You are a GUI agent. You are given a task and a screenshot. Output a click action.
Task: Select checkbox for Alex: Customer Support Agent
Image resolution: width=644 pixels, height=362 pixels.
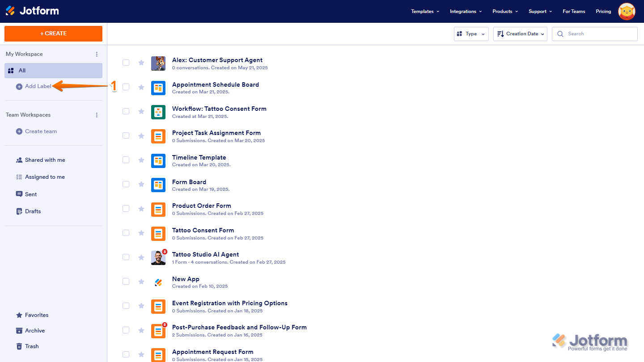pyautogui.click(x=126, y=63)
